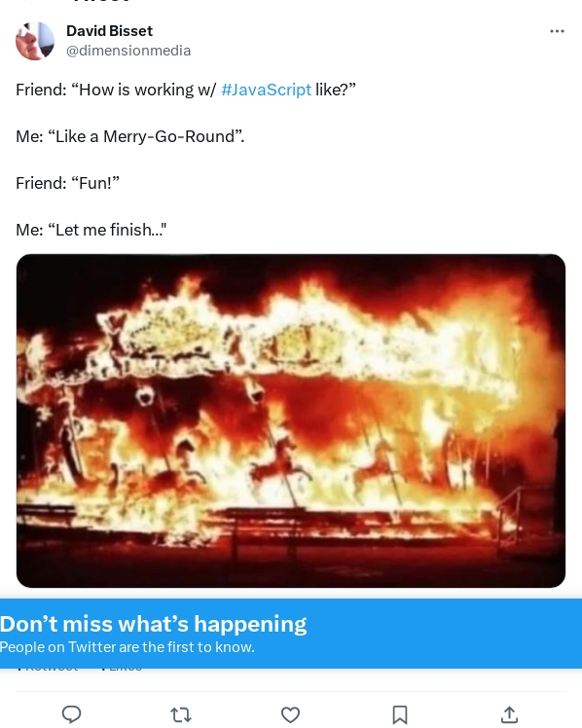The image size is (582, 728).
Task: Click the partially visible Tweet header title
Action: tap(101, 1)
